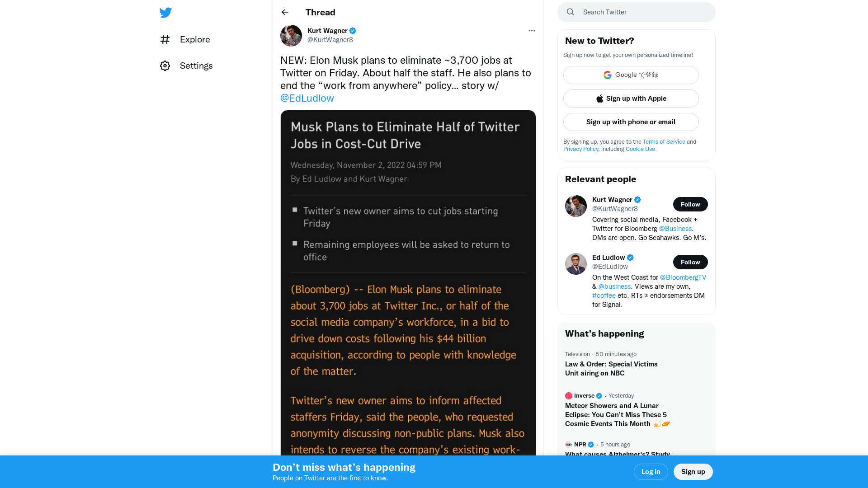Open the tweet's more options menu
The width and height of the screenshot is (868, 488).
tap(532, 30)
